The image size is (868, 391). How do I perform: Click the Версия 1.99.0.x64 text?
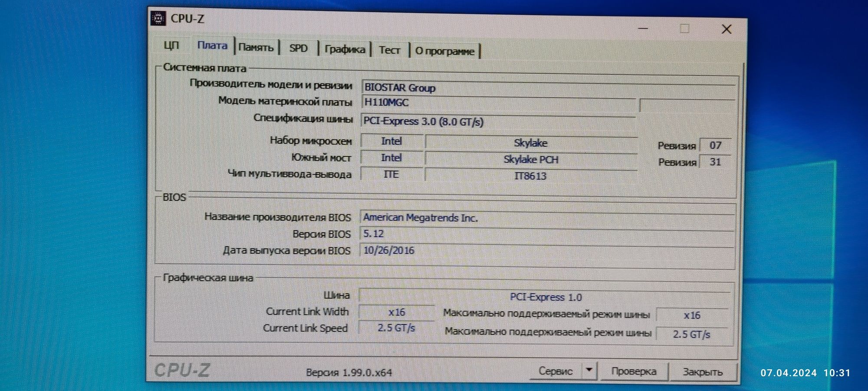(x=349, y=372)
